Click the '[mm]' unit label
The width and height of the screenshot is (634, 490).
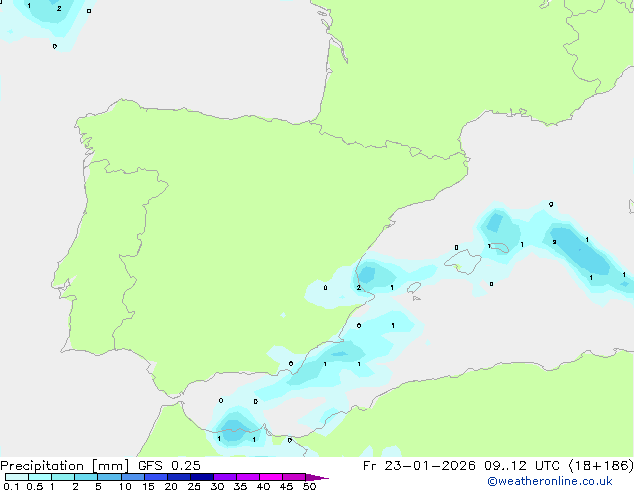pyautogui.click(x=111, y=466)
